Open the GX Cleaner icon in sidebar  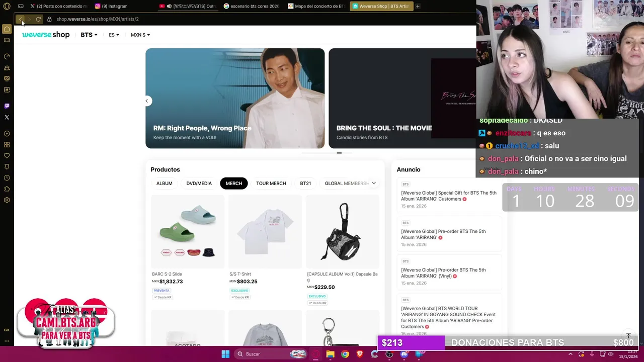coord(7,67)
